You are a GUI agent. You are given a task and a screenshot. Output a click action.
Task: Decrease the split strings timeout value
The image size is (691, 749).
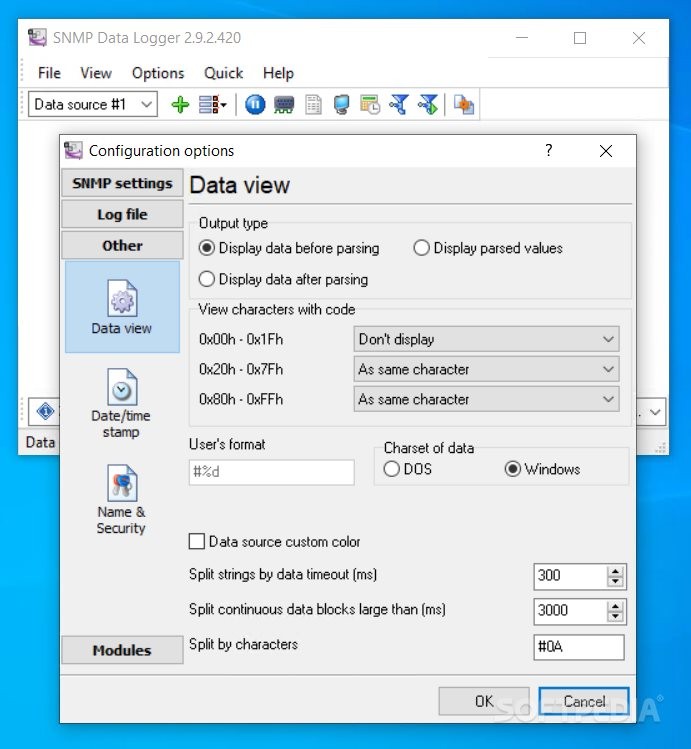point(615,581)
